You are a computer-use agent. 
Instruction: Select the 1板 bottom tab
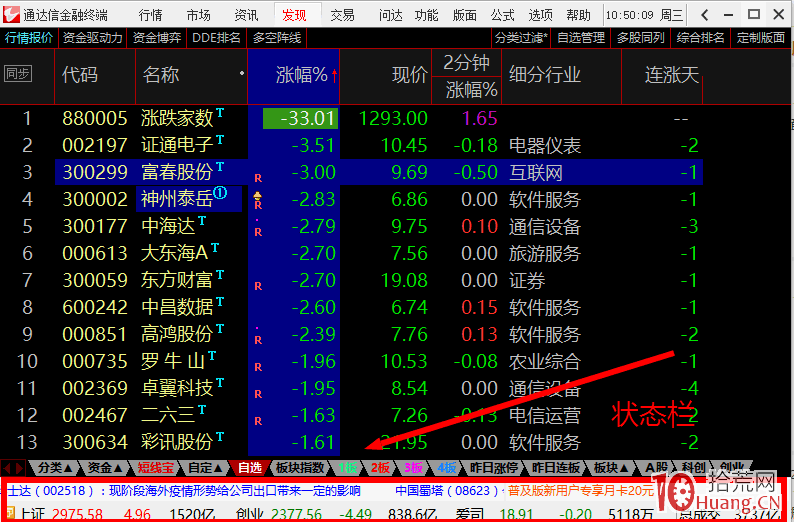(347, 467)
